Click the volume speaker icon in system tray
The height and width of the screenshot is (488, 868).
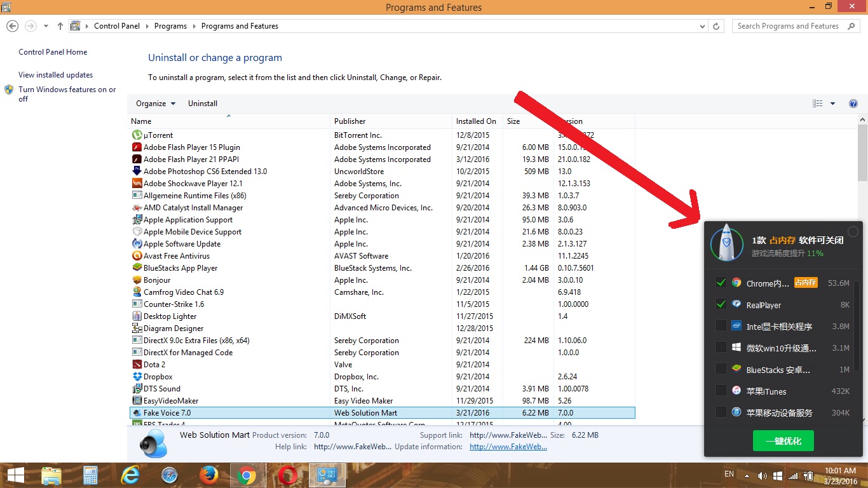coord(761,475)
